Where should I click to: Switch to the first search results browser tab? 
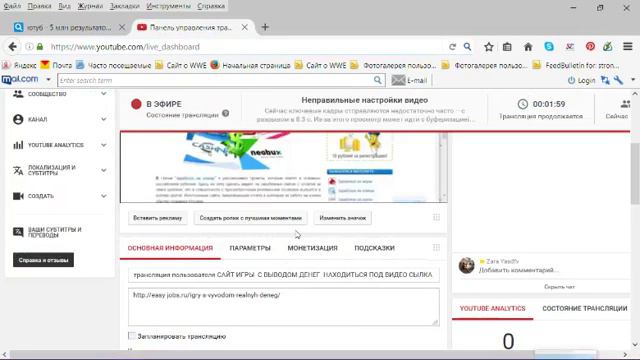[69, 27]
